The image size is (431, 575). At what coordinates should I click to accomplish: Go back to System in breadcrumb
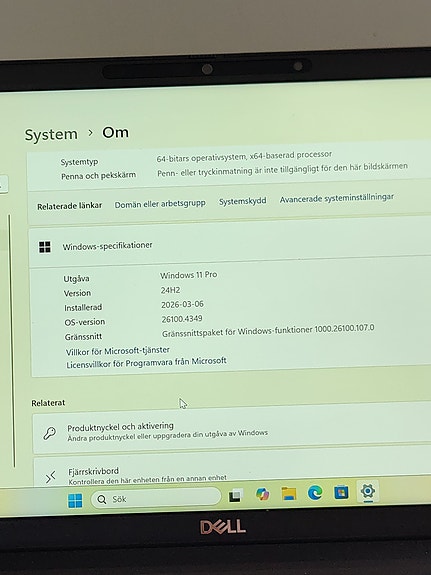click(x=51, y=135)
